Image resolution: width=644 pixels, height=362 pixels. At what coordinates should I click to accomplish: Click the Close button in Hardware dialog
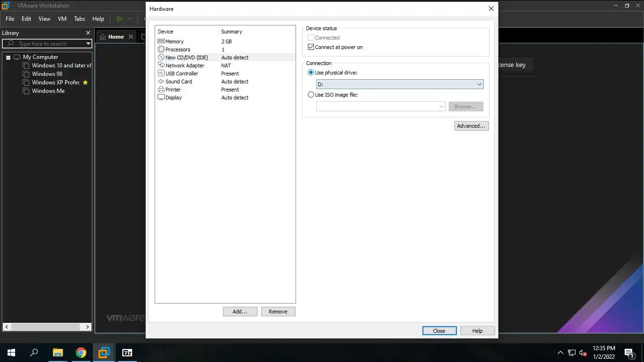[439, 331]
